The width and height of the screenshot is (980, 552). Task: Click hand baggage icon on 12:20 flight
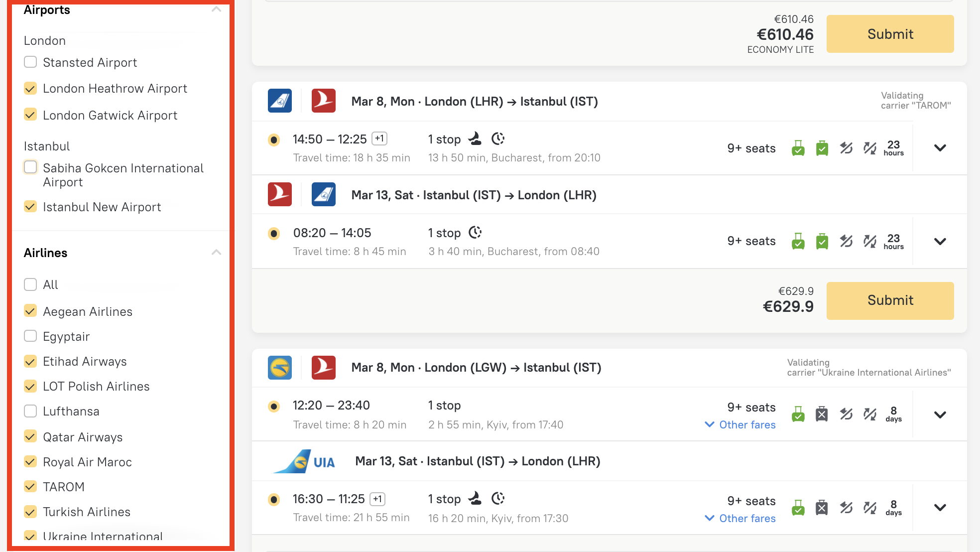coord(798,414)
